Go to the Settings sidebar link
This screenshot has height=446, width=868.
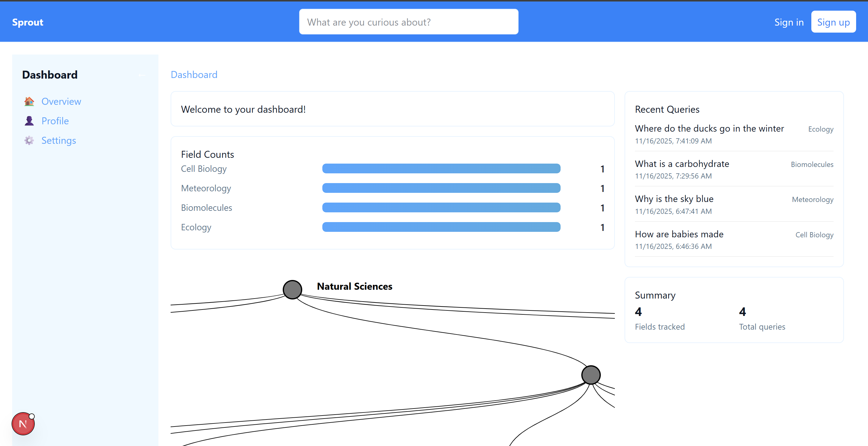point(58,140)
